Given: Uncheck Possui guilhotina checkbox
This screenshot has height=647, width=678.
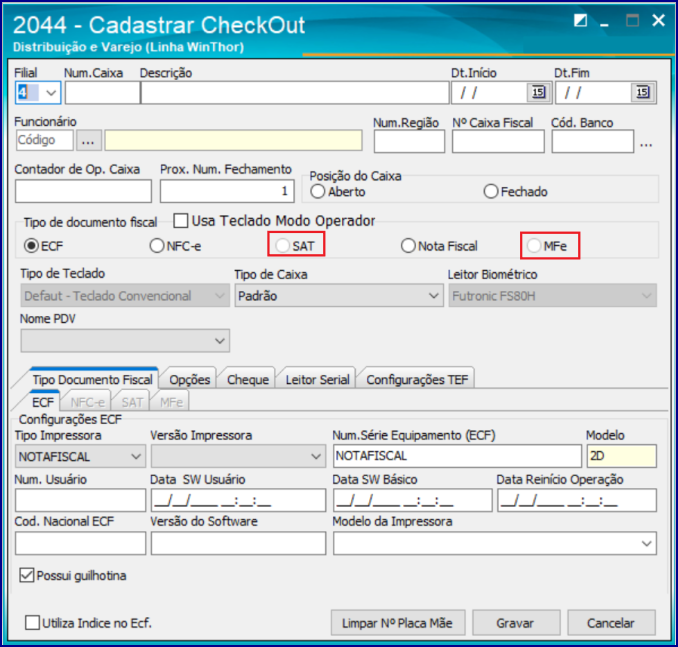Looking at the screenshot, I should (26, 575).
